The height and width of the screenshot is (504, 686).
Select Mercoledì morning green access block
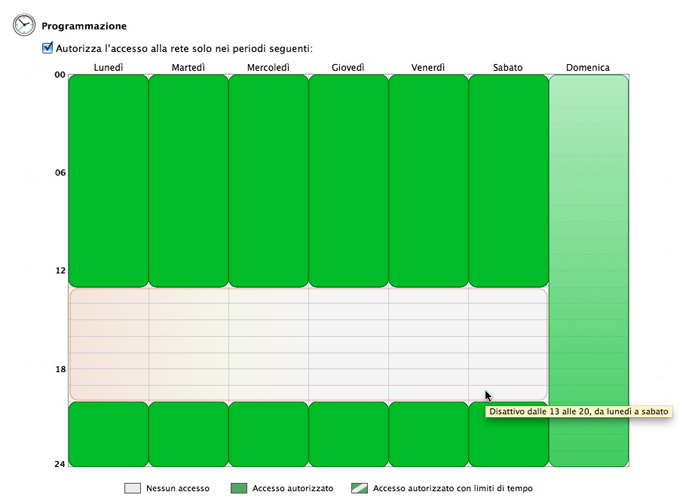coord(269,181)
